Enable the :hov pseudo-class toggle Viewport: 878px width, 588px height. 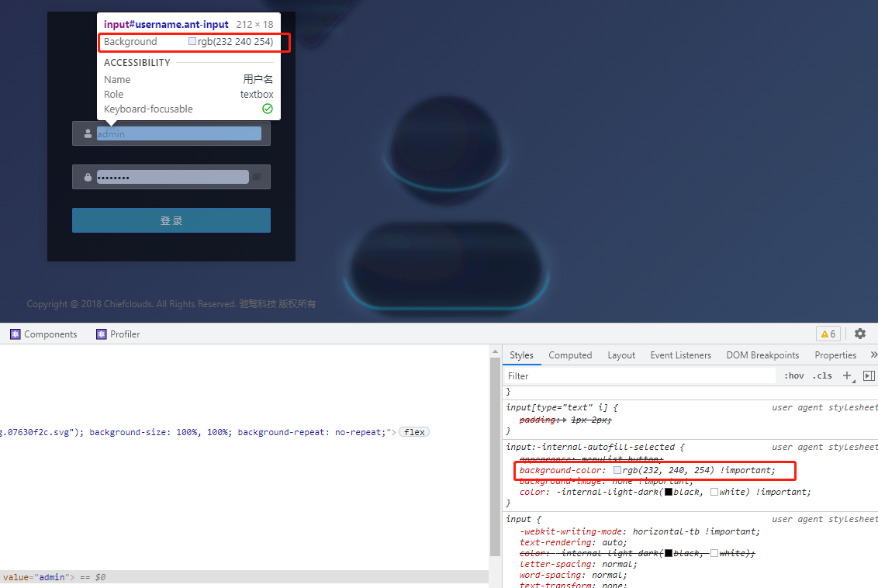(793, 375)
